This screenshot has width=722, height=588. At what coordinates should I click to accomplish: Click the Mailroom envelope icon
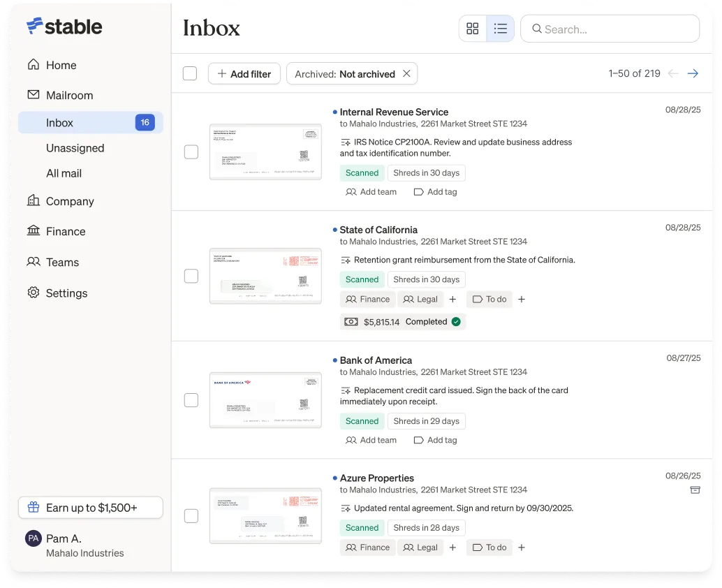pos(34,94)
